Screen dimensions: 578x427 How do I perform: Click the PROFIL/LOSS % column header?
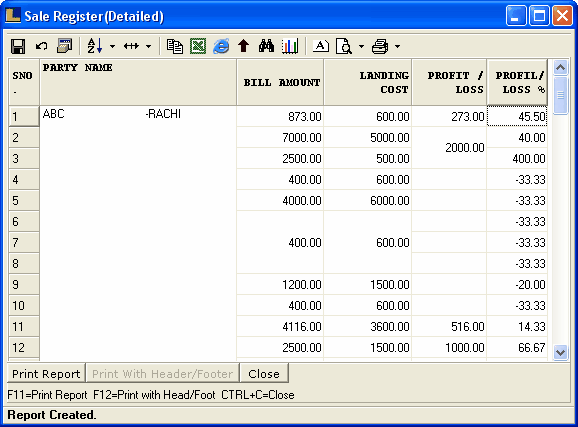tap(517, 82)
